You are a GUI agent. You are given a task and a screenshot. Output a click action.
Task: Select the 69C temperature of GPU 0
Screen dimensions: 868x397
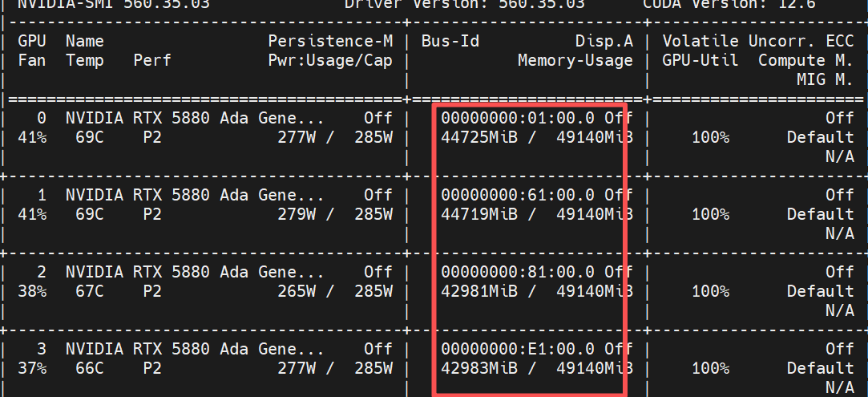[90, 137]
